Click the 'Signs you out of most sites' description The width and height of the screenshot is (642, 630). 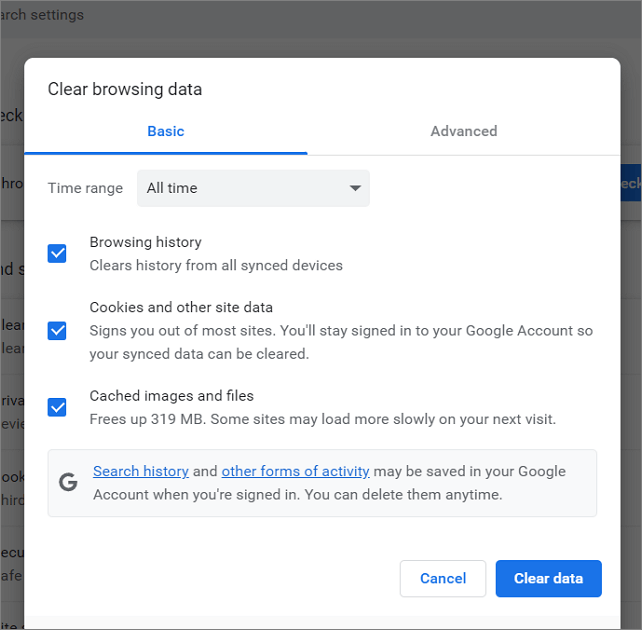(x=341, y=330)
